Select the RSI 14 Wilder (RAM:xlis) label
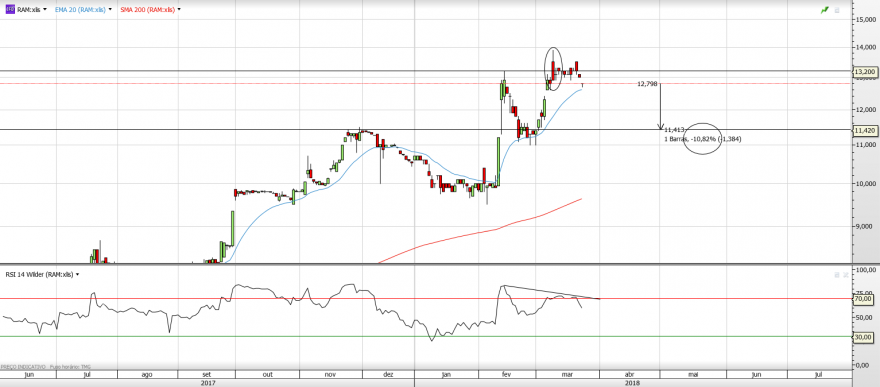This screenshot has height=387, width=880. pos(39,274)
